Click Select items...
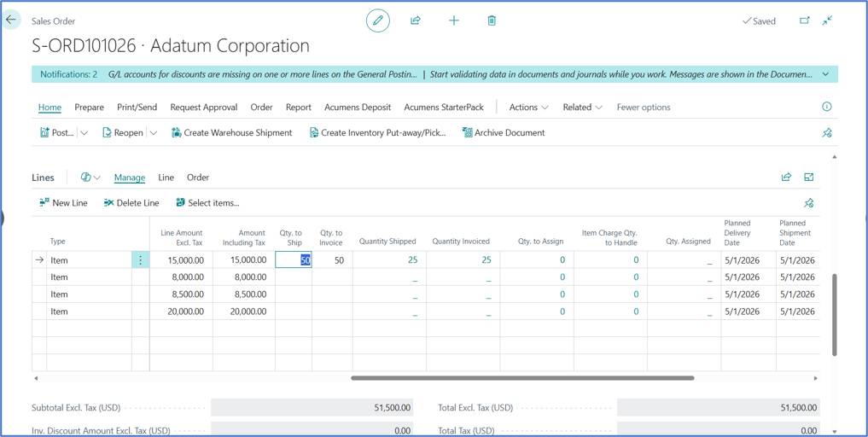Screen dimensions: 868x437 [x=207, y=203]
